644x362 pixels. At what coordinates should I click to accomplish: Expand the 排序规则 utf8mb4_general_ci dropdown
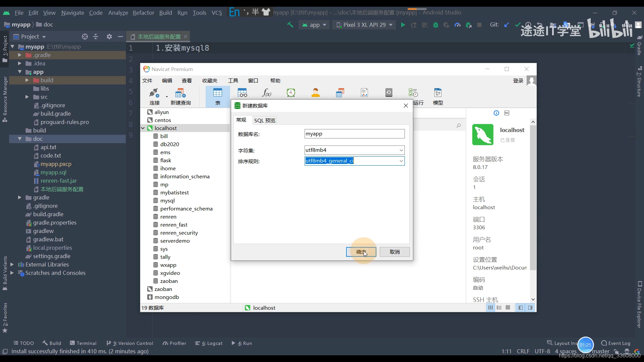401,161
